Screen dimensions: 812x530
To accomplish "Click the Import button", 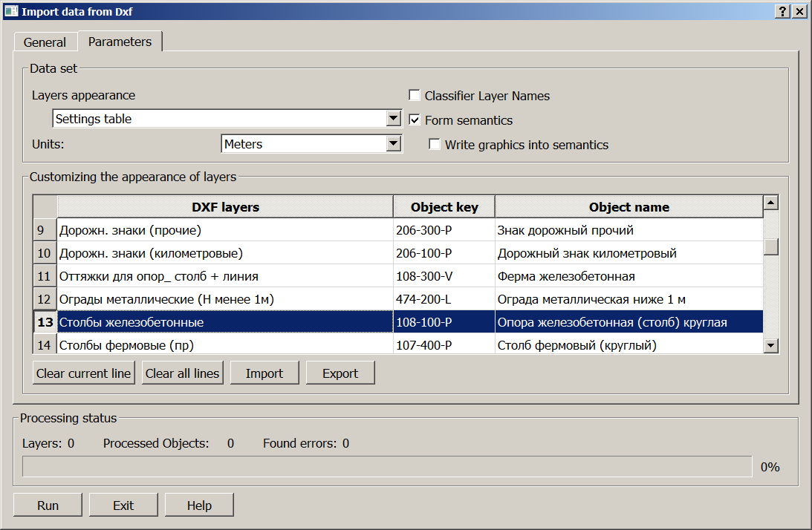I will point(264,373).
